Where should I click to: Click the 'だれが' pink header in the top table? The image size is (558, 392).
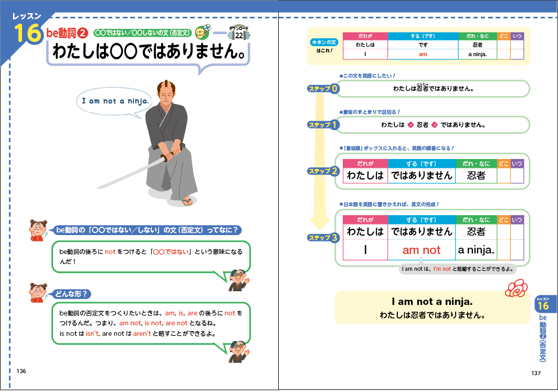[365, 36]
